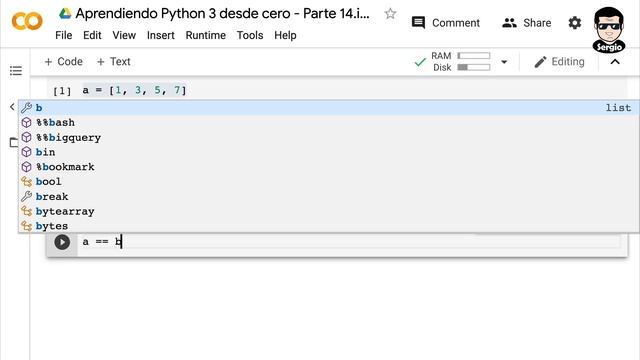Add a new text cell with + Text
Screen dimensions: 640x360
pyautogui.click(x=113, y=62)
